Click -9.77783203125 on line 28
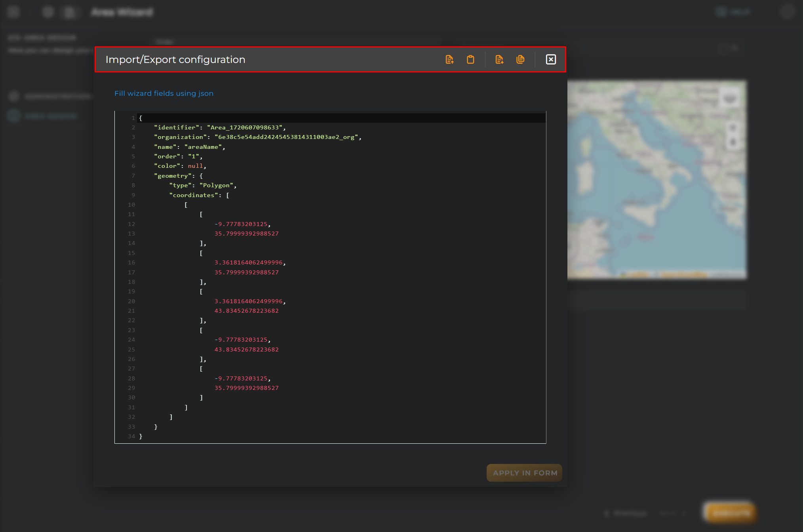Screen dimensions: 803x532 tap(241, 378)
